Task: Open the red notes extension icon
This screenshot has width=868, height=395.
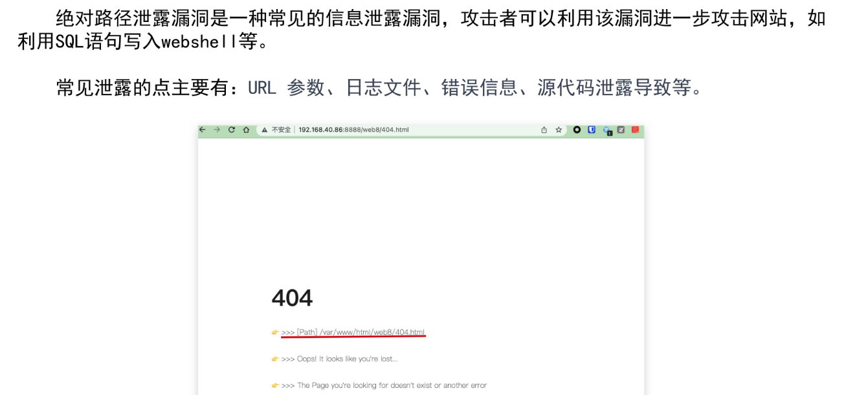Action: (x=634, y=130)
